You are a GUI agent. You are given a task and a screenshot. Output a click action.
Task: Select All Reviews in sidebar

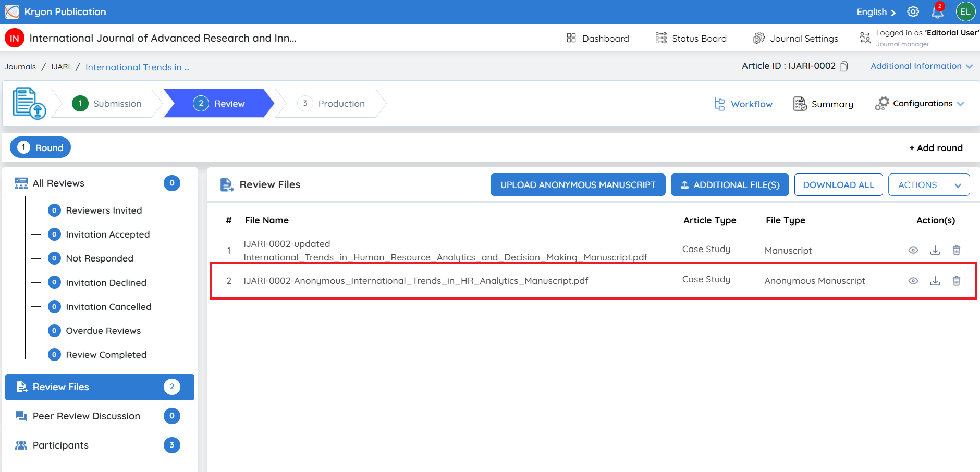99,183
